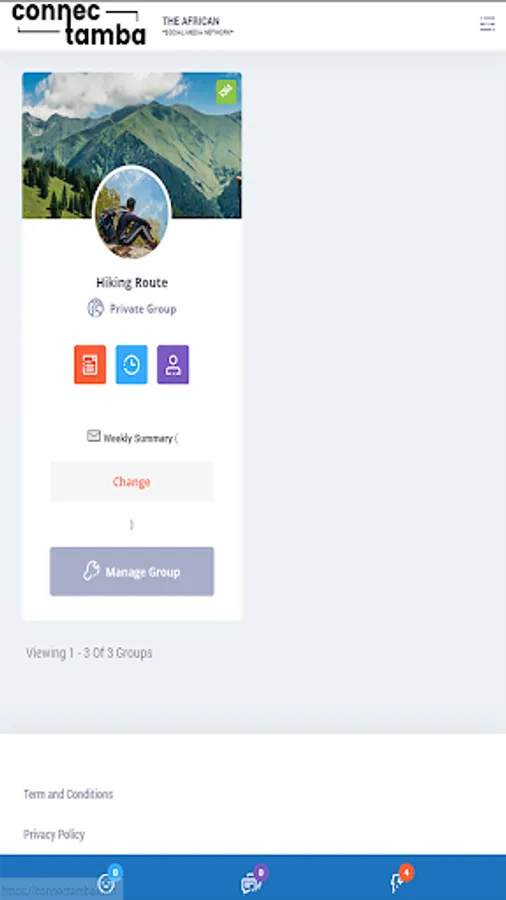
Task: Click the Private Group globe icon
Action: (95, 308)
